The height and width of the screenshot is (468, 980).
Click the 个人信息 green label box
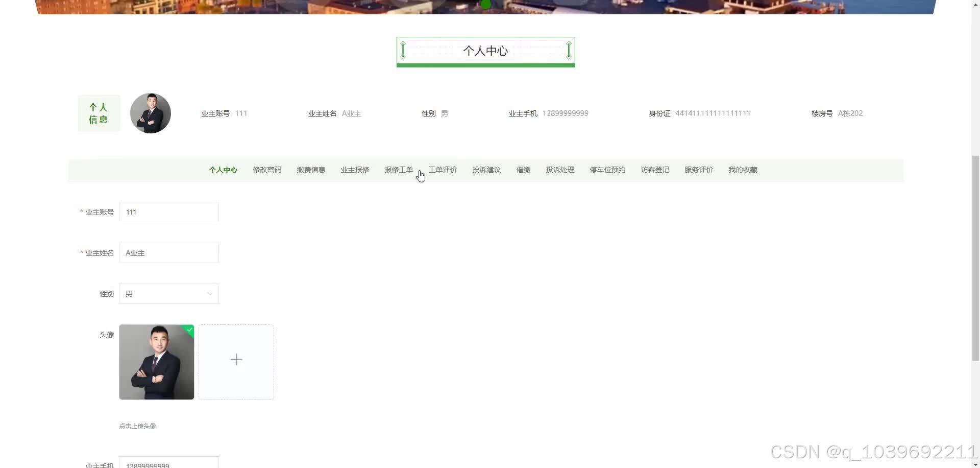pyautogui.click(x=99, y=113)
